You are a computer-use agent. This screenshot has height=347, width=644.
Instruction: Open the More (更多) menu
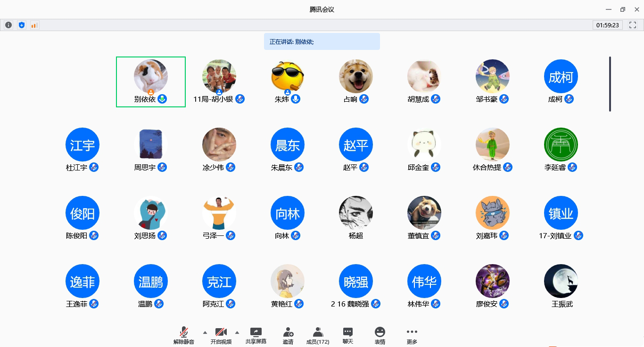pyautogui.click(x=412, y=335)
